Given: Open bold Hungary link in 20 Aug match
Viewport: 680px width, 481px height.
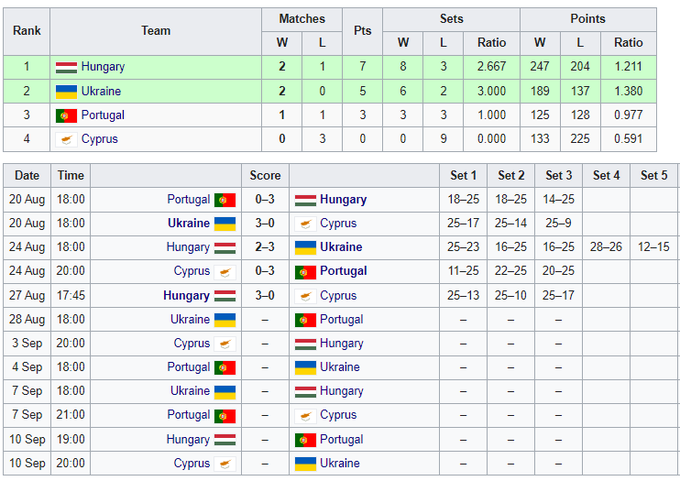Looking at the screenshot, I should pos(344,200).
